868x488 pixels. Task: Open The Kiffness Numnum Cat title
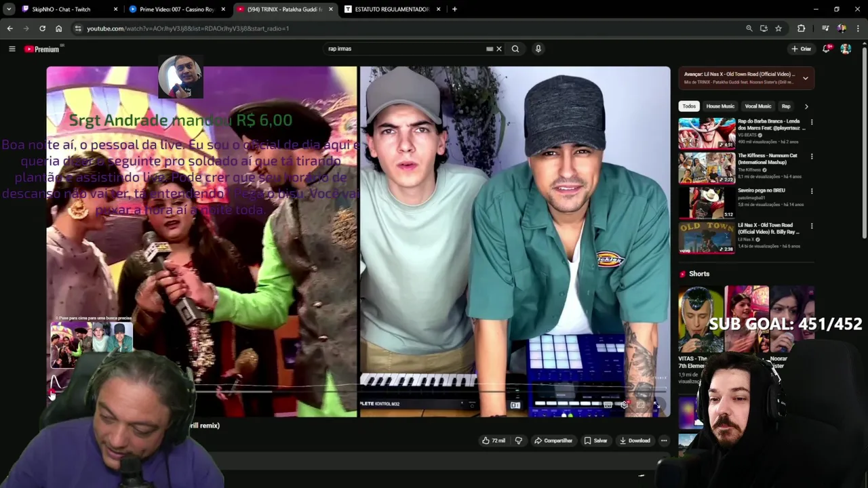(768, 159)
